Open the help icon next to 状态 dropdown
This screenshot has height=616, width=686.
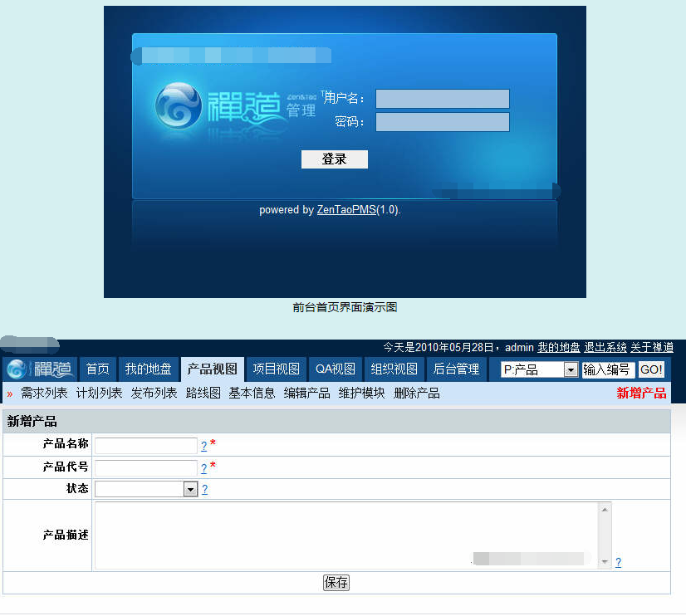[205, 489]
